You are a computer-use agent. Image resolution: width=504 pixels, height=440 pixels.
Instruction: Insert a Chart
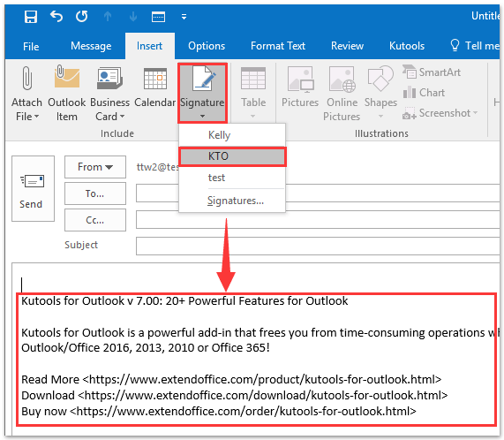[x=424, y=93]
